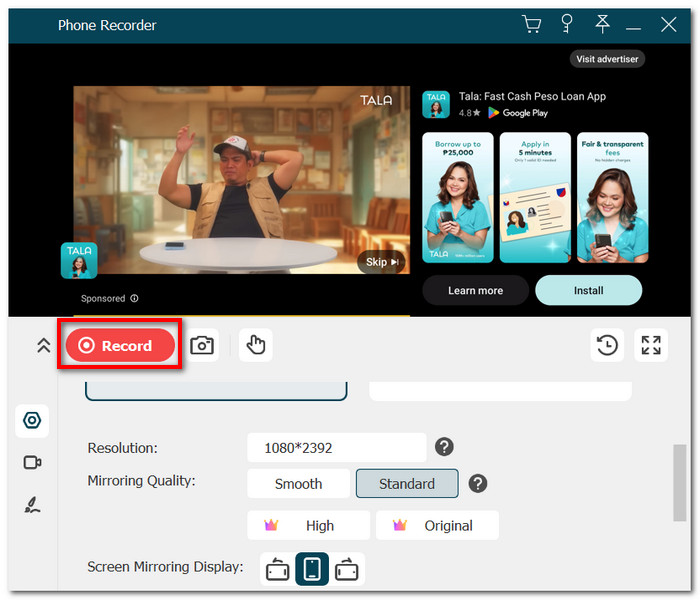Open help for Resolution question mark
700x600 pixels.
[444, 447]
